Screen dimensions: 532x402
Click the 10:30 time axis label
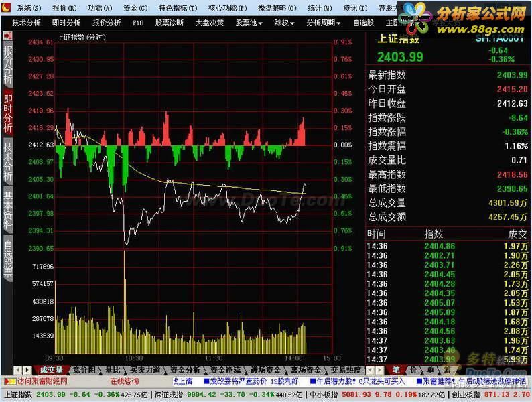click(x=134, y=358)
